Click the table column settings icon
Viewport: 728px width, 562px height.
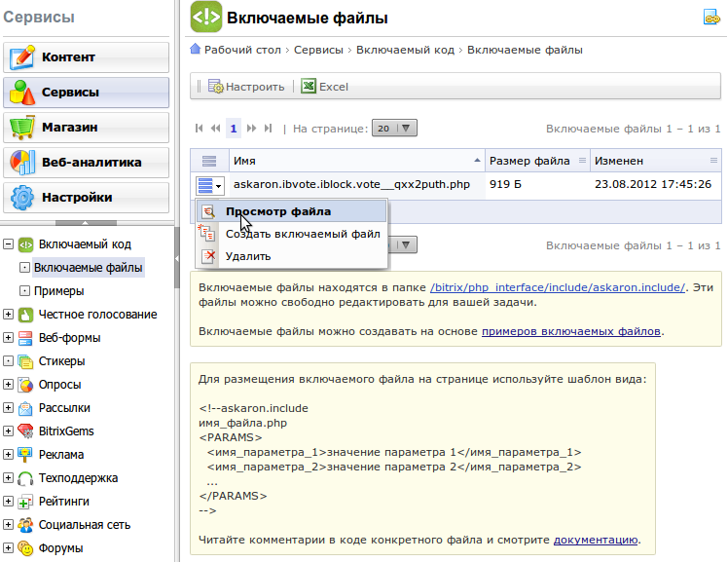pos(209,161)
